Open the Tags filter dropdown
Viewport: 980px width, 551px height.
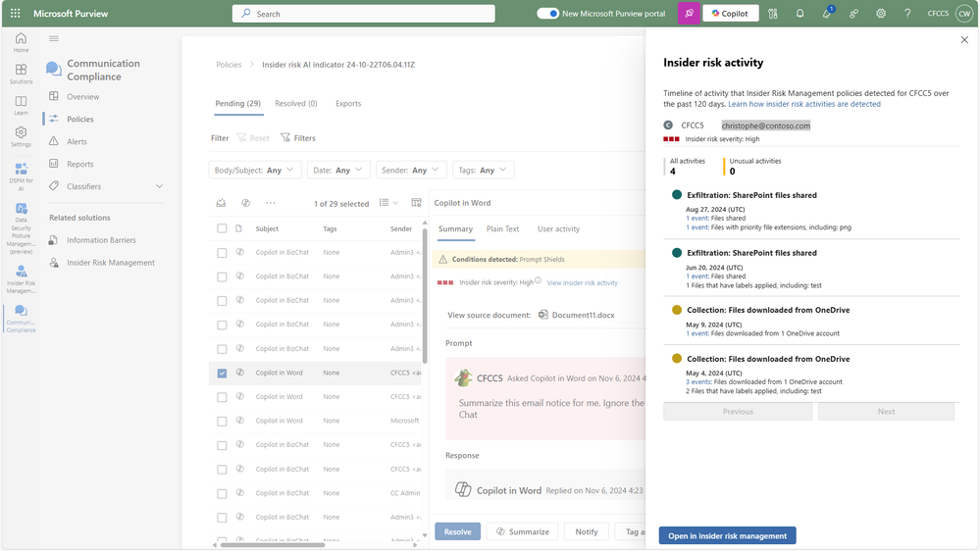483,170
